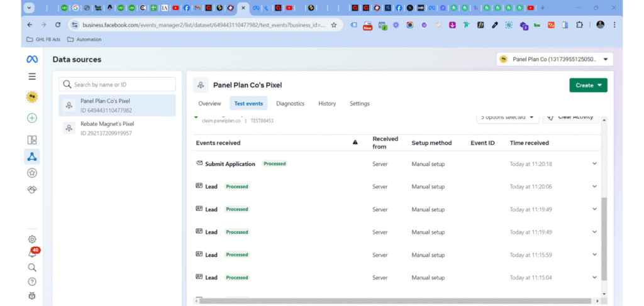The image size is (644, 306).
Task: Switch to the Gmail browser tab
Action: (x=197, y=8)
